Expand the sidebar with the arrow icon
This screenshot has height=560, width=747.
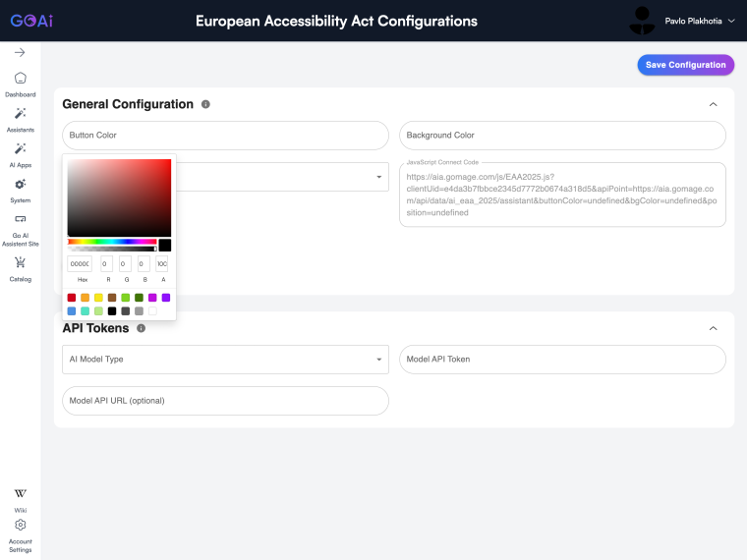click(x=20, y=52)
